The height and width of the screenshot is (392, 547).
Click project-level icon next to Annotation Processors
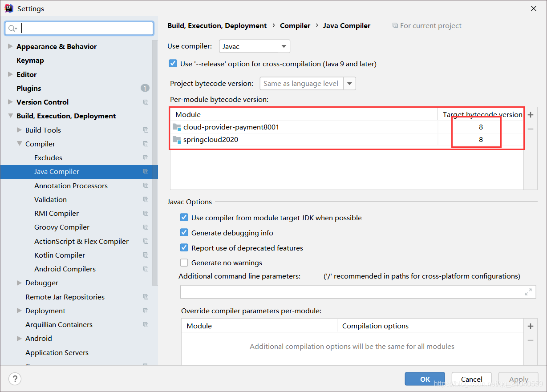pyautogui.click(x=146, y=186)
